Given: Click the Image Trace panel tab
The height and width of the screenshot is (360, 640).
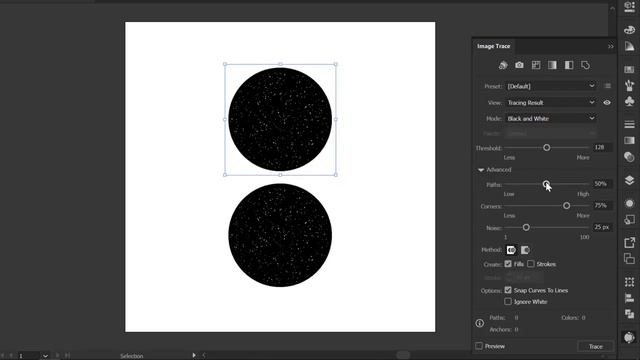Looking at the screenshot, I should coord(494,46).
